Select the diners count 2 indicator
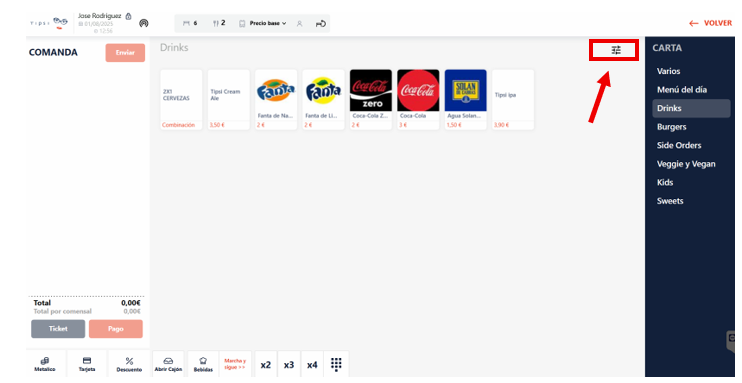 click(x=219, y=23)
